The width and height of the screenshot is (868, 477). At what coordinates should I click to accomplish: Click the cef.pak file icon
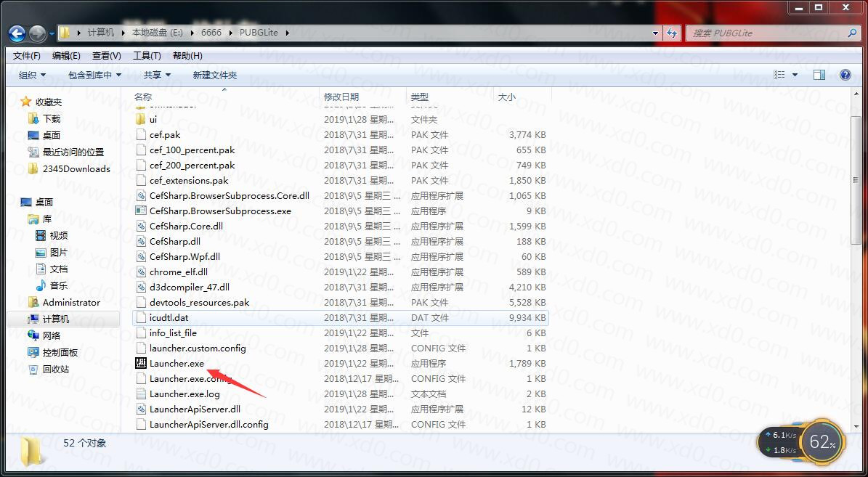click(141, 134)
